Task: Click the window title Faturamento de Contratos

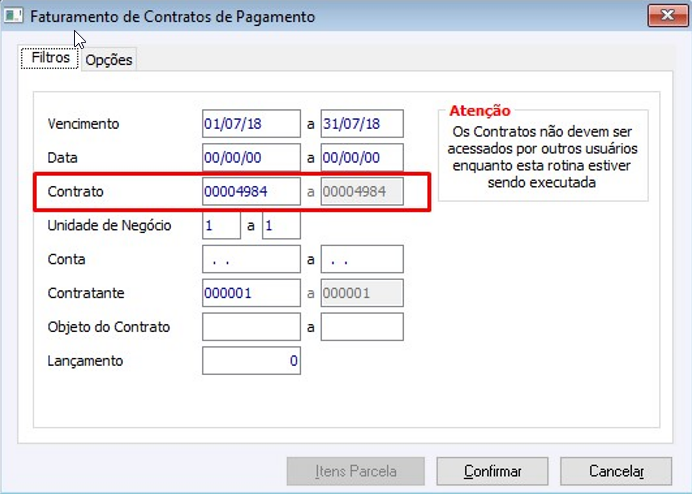Action: point(173,17)
